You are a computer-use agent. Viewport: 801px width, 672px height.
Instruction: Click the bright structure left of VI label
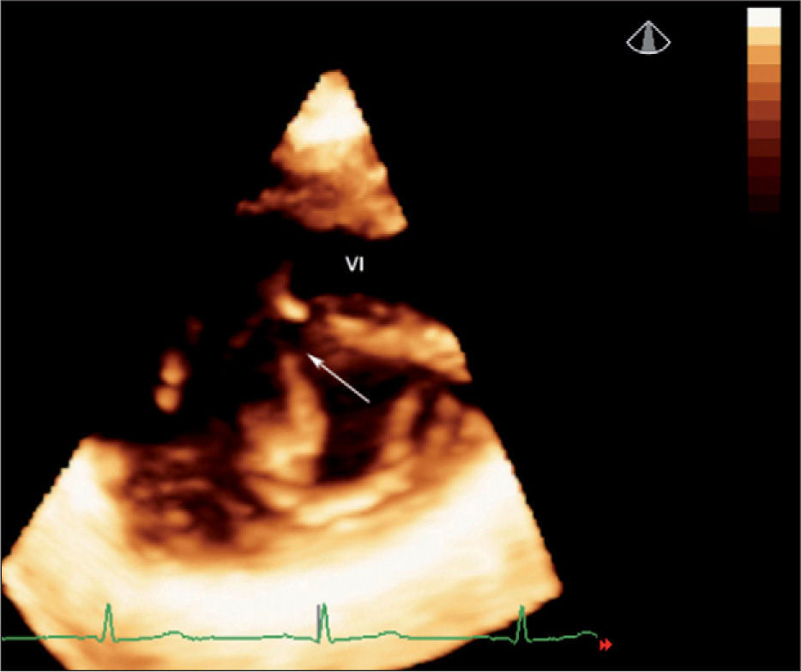(x=287, y=300)
